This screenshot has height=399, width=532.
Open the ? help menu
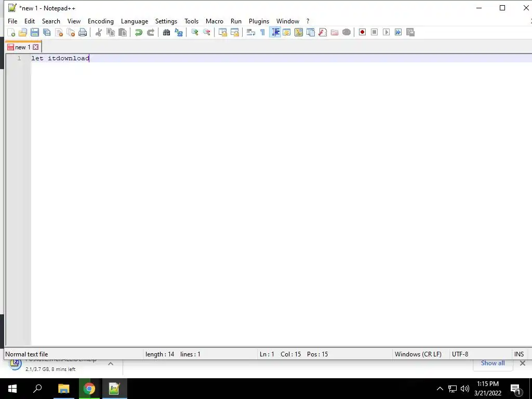(x=308, y=21)
